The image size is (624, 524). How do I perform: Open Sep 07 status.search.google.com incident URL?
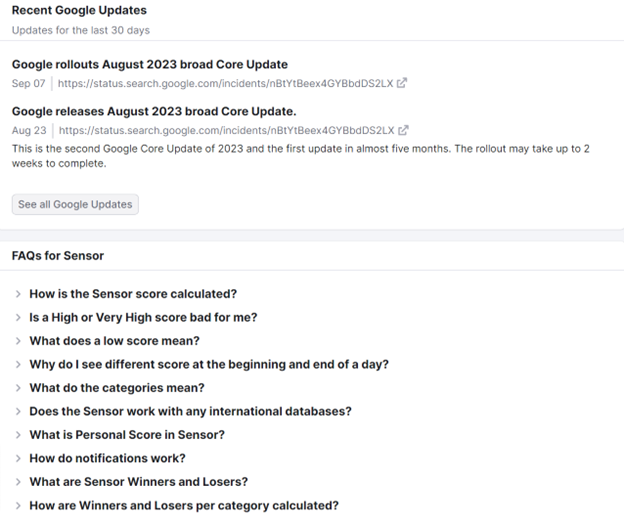coord(225,84)
